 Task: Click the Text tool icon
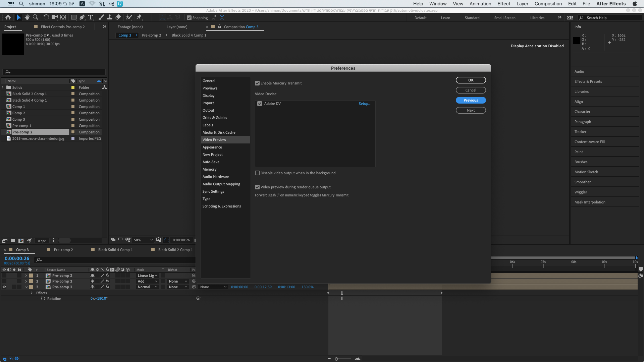point(91,17)
